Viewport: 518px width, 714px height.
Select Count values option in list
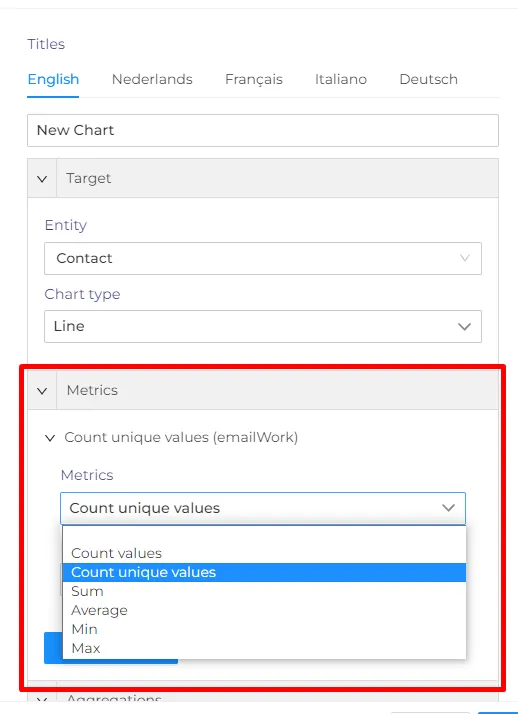(x=264, y=553)
